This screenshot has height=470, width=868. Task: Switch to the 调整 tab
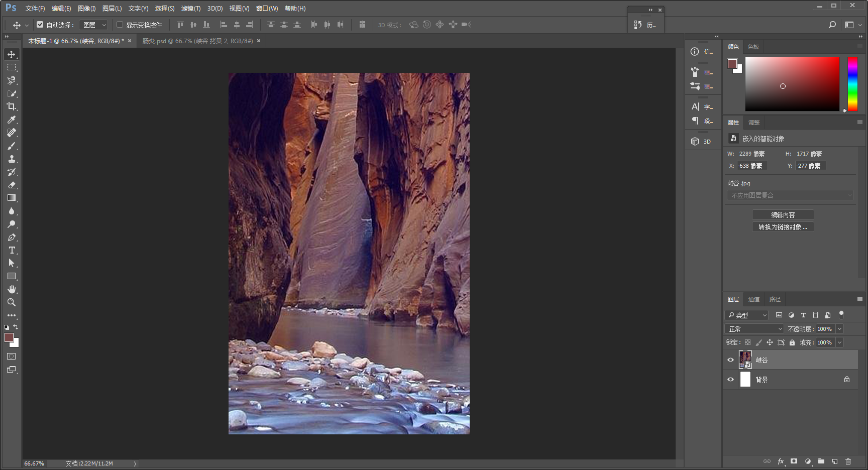click(754, 123)
